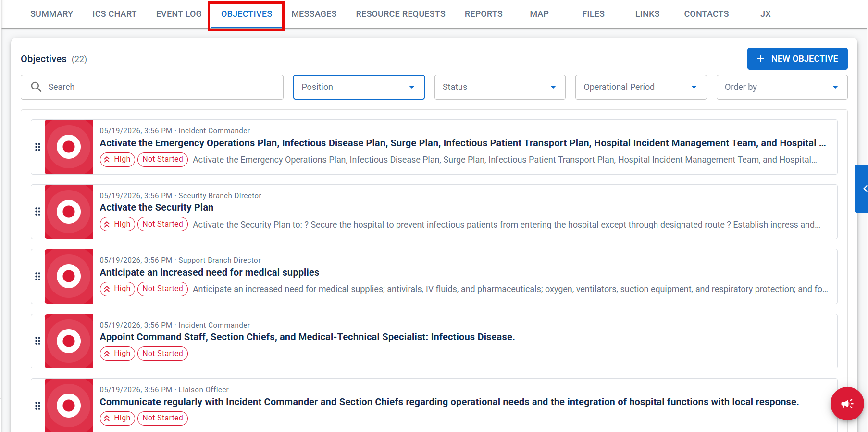Click drag handle of Communicate regularly objective
This screenshot has width=868, height=432.
pyautogui.click(x=37, y=406)
